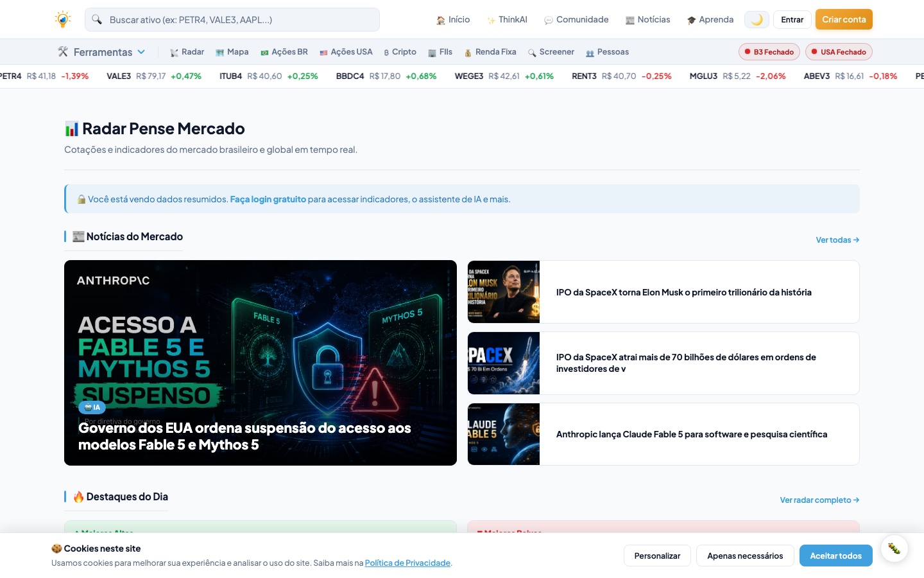Click Ver todas news link
The height and width of the screenshot is (578, 924).
coord(837,240)
